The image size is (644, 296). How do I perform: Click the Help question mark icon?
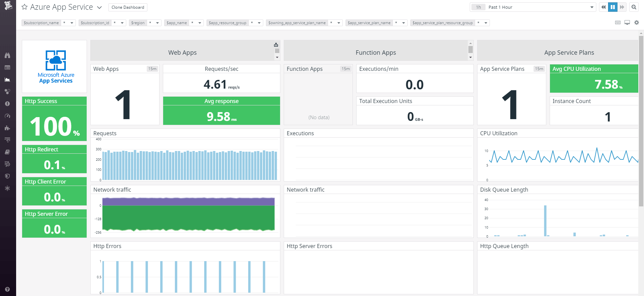7,289
